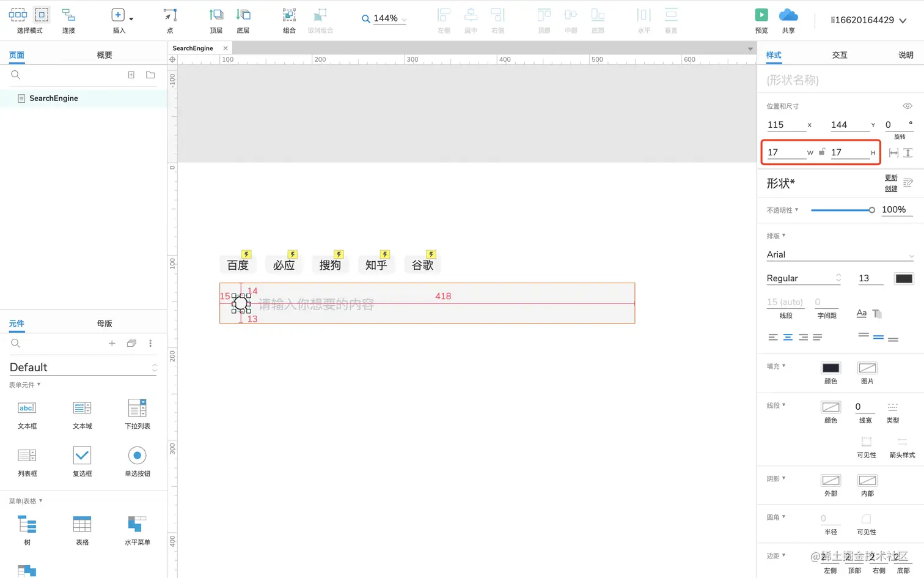
Task: Add a new page
Action: tap(131, 75)
